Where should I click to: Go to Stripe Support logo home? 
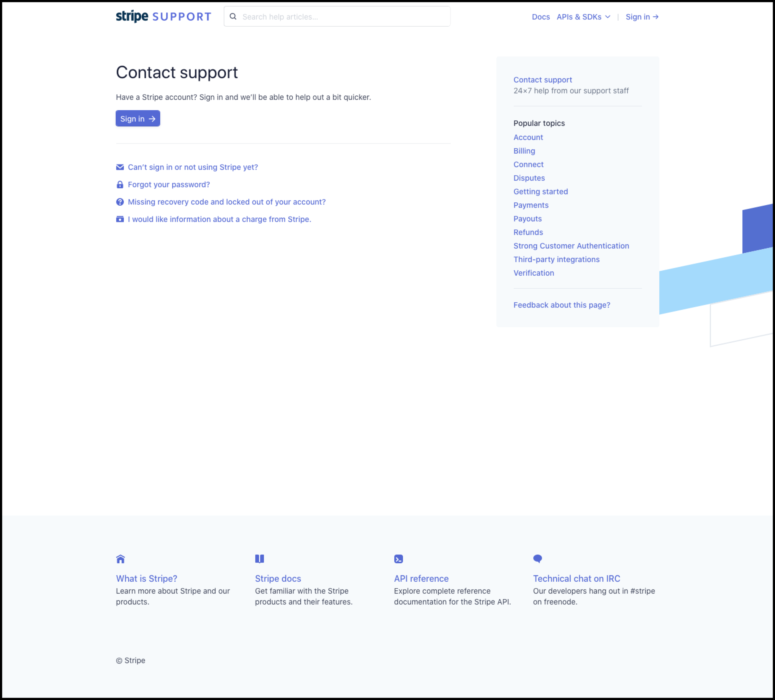[163, 16]
